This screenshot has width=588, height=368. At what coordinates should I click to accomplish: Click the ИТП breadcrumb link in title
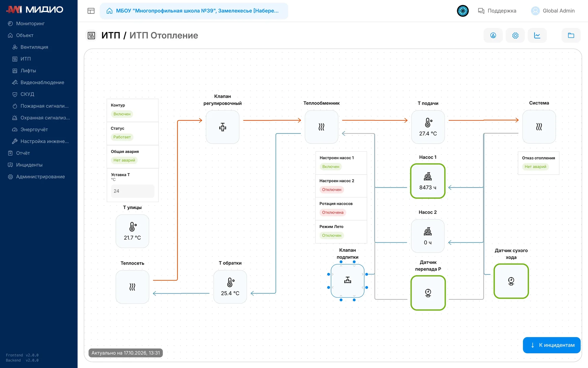coord(111,35)
